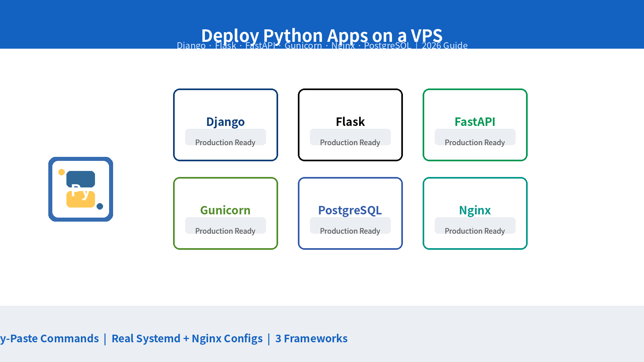Select the Django card

point(225,125)
